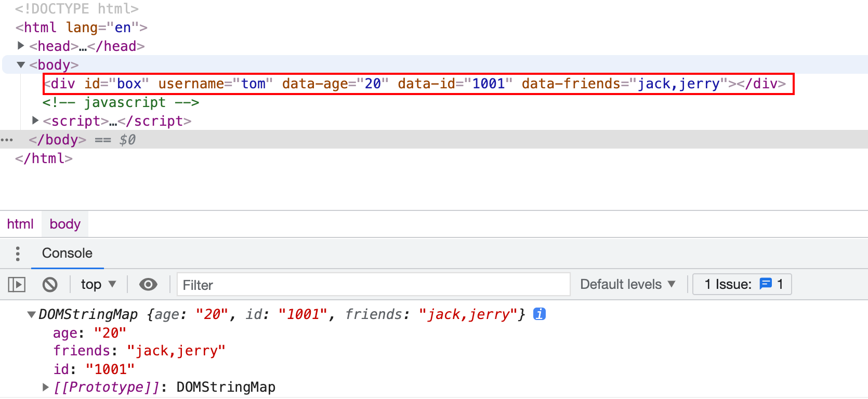Image resolution: width=868 pixels, height=399 pixels.
Task: Select the html lang="en" line
Action: click(82, 28)
